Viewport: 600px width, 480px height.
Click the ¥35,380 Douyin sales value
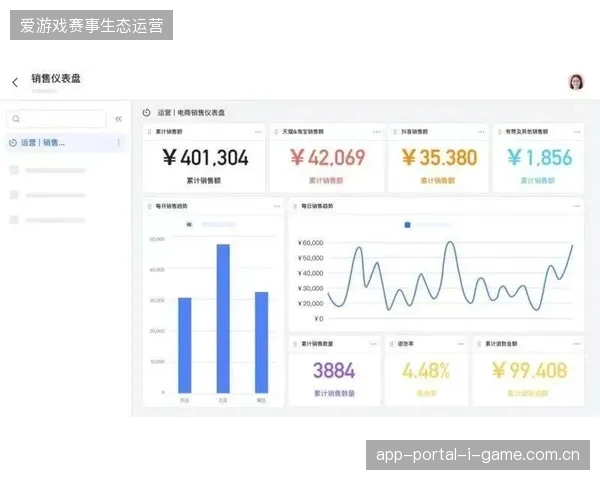[x=439, y=157]
